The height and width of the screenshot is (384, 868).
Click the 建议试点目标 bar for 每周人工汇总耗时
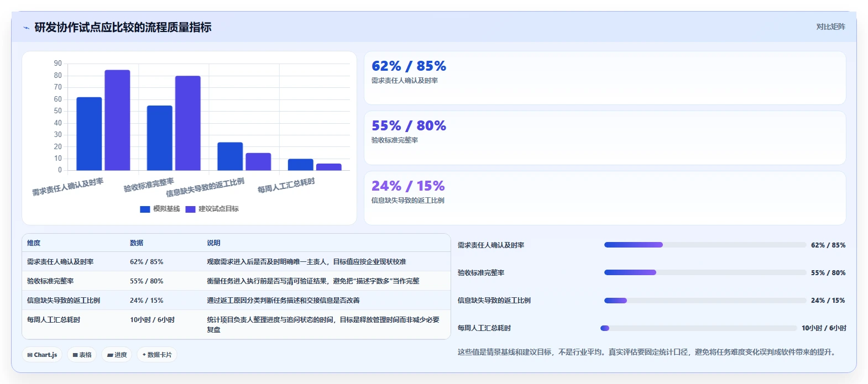[328, 167]
